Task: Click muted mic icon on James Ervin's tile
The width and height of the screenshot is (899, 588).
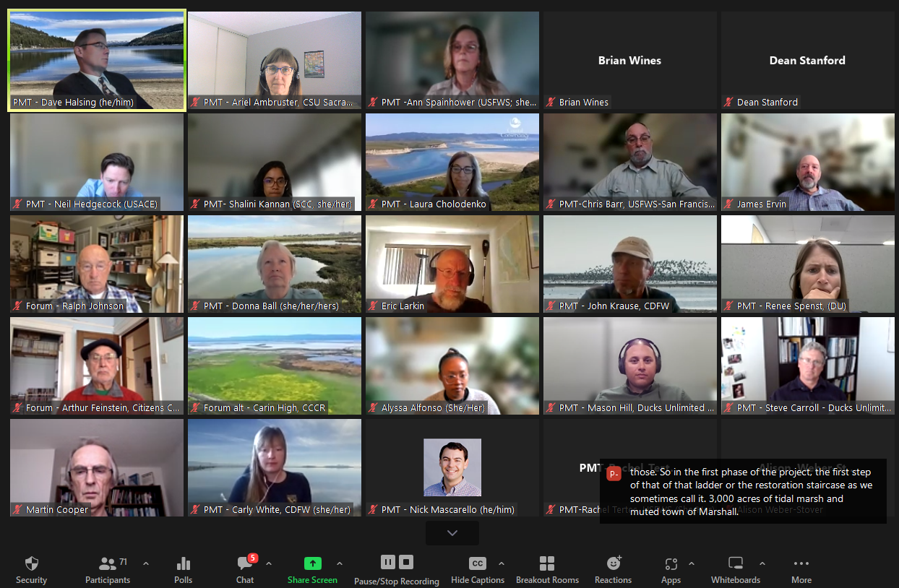Action: click(x=728, y=204)
